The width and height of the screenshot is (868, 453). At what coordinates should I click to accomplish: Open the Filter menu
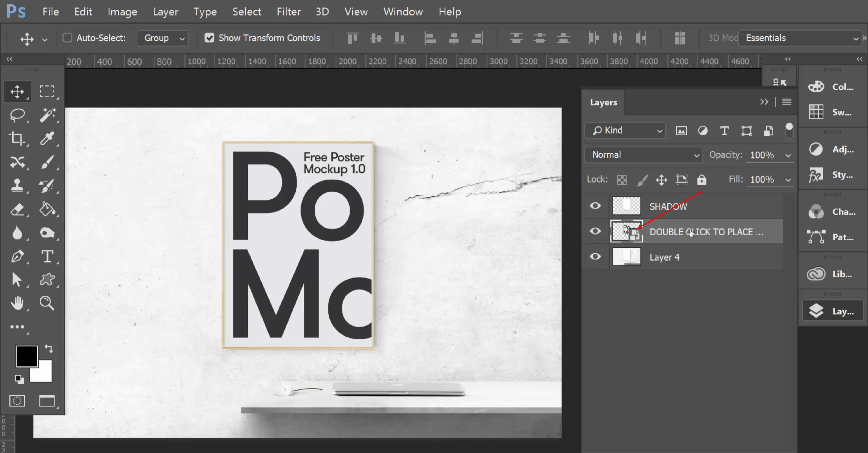[x=289, y=12]
